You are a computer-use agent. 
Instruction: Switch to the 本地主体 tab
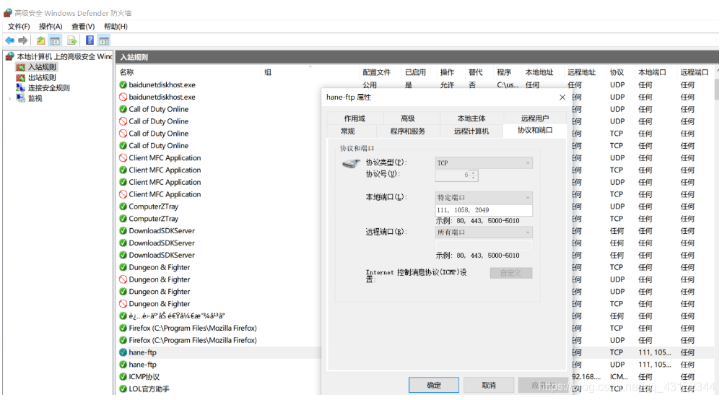pyautogui.click(x=471, y=118)
